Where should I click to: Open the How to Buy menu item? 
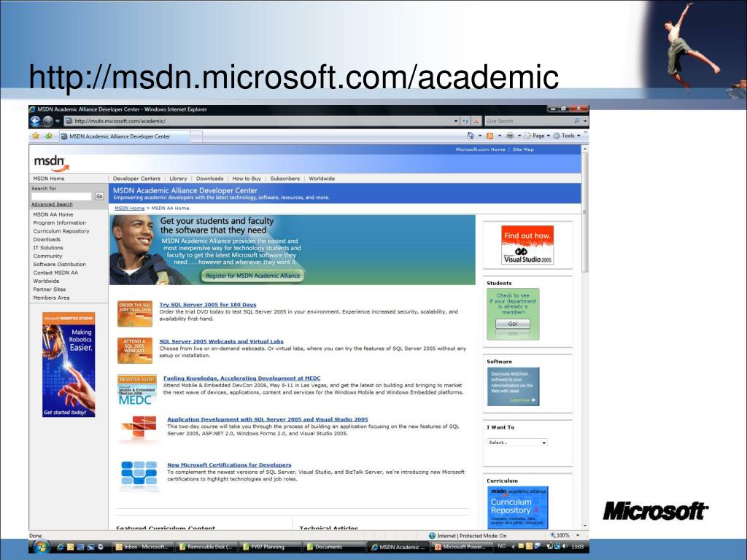pyautogui.click(x=247, y=179)
